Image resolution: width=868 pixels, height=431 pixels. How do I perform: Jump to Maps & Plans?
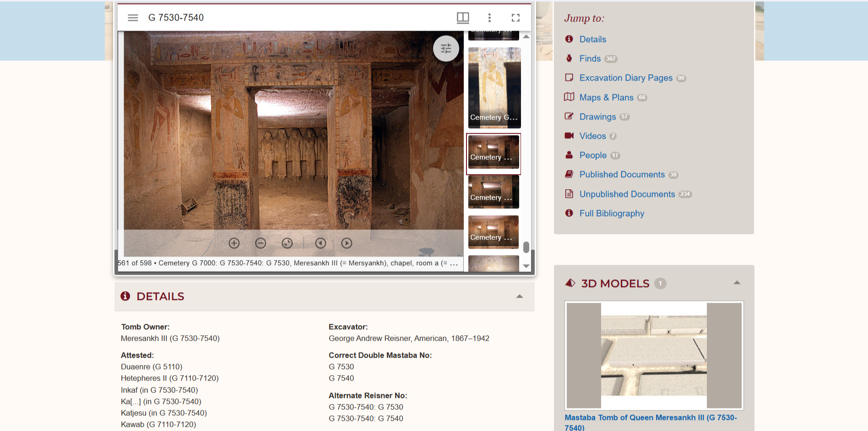tap(607, 98)
